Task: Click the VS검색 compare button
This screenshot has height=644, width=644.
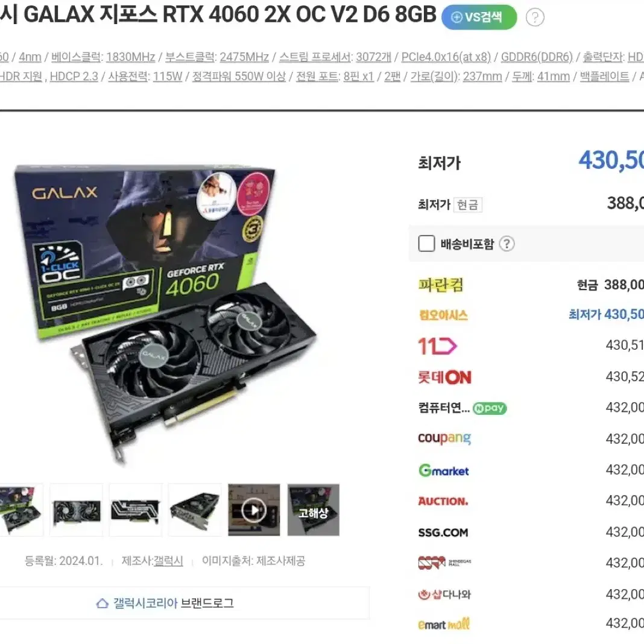Action: pos(479,17)
